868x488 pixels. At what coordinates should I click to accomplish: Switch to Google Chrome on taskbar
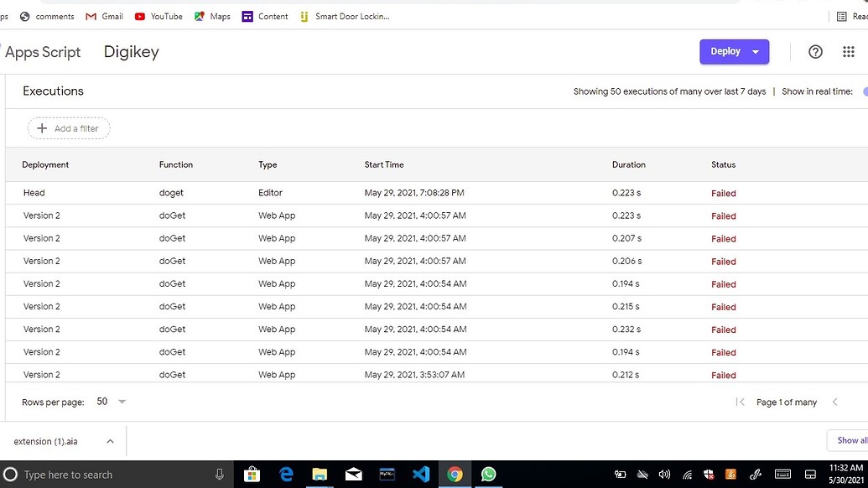point(455,475)
